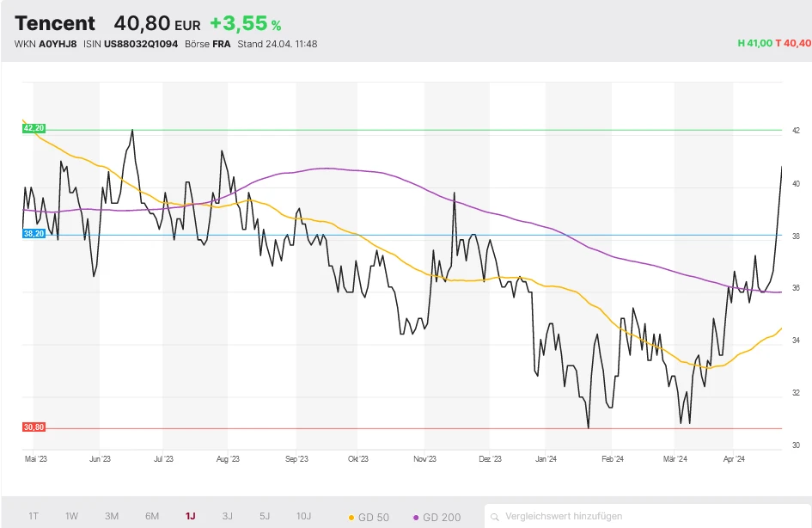Screen dimensions: 812x528
Task: Select the 1T time range
Action: coord(34,516)
